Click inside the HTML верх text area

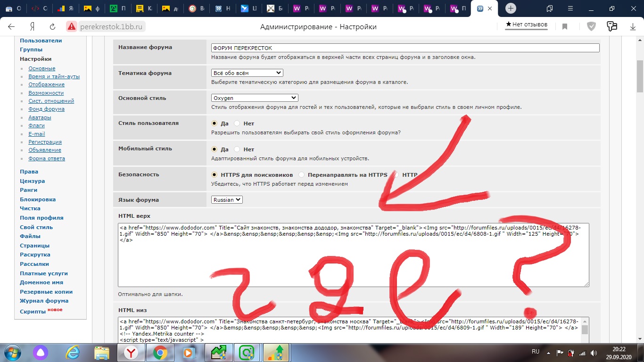pos(353,264)
